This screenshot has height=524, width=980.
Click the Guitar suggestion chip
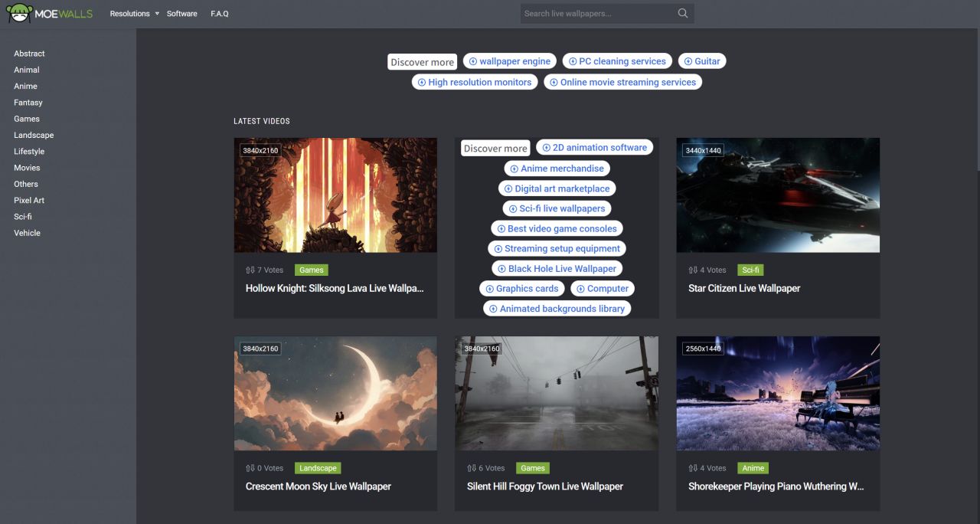(x=702, y=61)
